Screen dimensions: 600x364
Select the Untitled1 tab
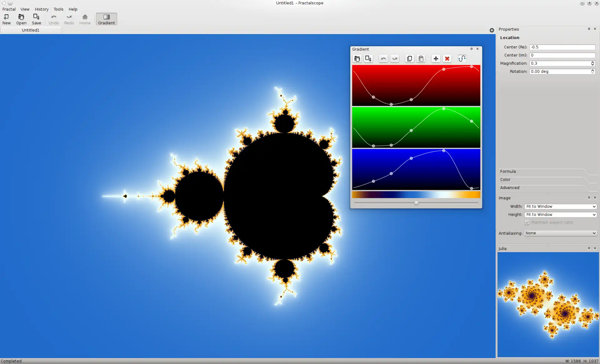pyautogui.click(x=31, y=30)
